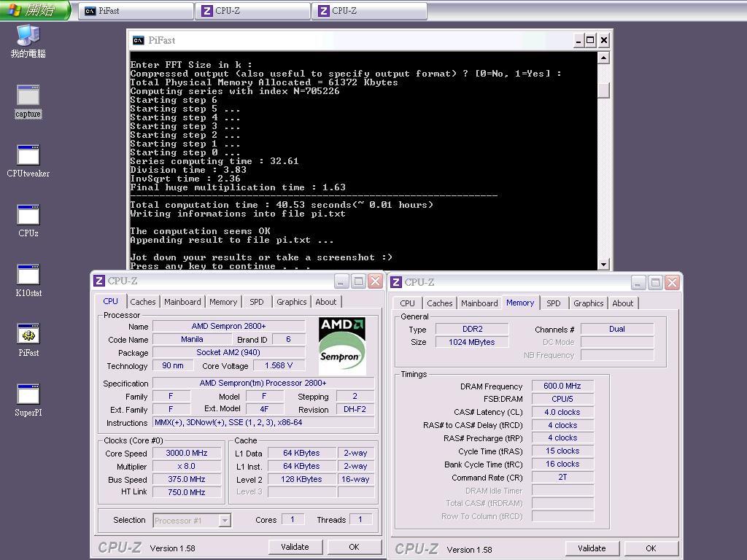This screenshot has width=747, height=560.
Task: Click the Core Voltage 1.568 V value
Action: tap(279, 365)
